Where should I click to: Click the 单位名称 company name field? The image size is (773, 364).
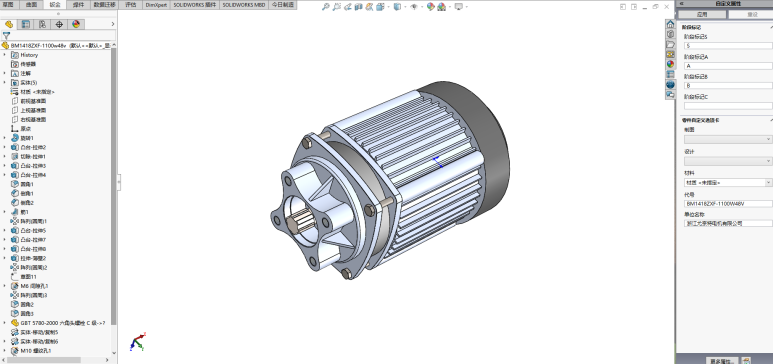728,223
